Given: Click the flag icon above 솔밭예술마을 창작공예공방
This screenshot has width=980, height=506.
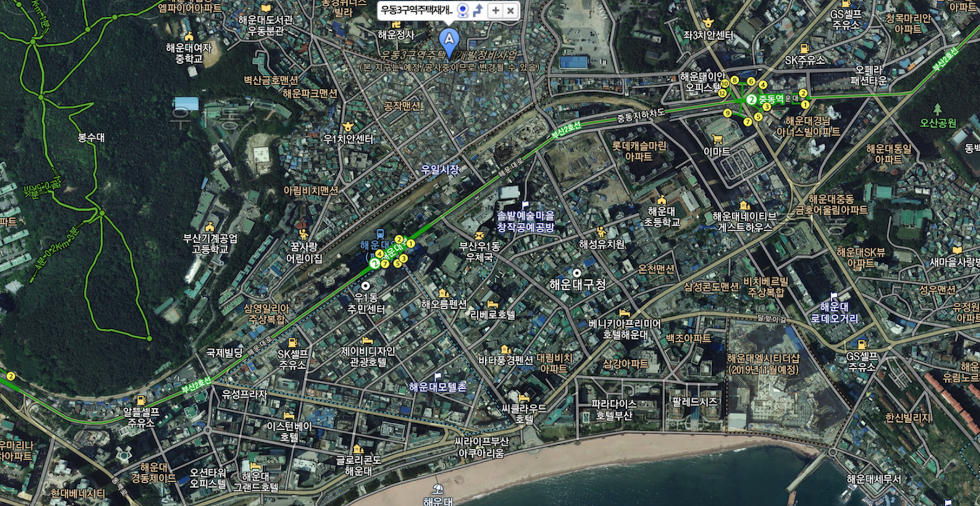Looking at the screenshot, I should (x=526, y=204).
